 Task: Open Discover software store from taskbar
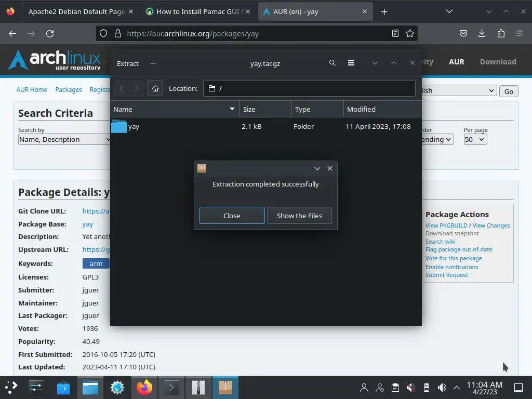[63, 388]
